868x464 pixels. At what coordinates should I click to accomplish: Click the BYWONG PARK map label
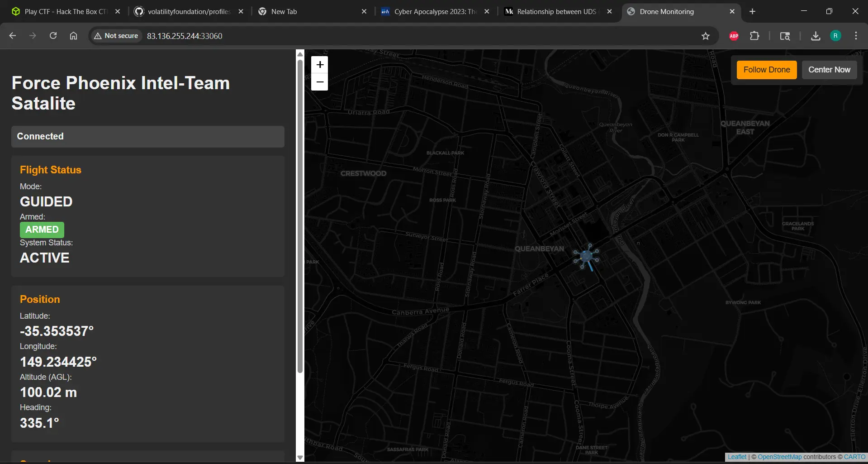[743, 302]
